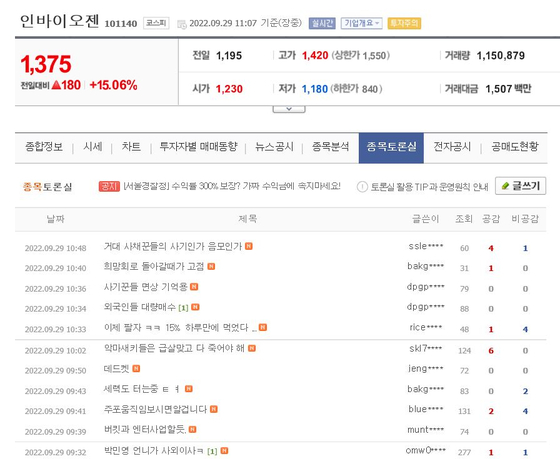Open the 종합정보 tab

tap(44, 147)
